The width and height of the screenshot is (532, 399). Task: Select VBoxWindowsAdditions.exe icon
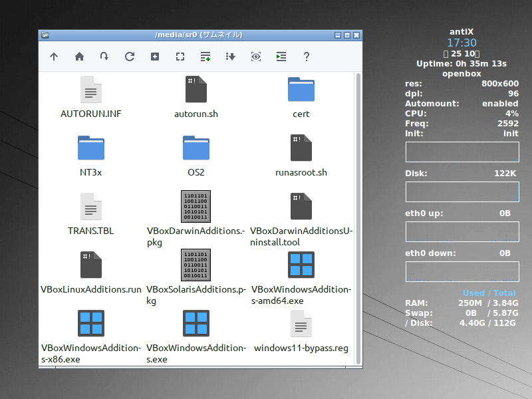pyautogui.click(x=196, y=323)
